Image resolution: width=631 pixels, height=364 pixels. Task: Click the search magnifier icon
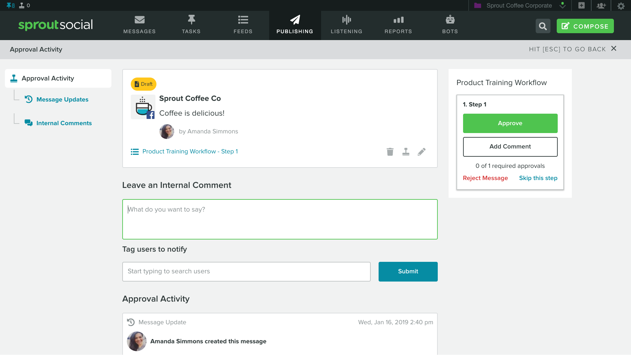[x=543, y=26]
